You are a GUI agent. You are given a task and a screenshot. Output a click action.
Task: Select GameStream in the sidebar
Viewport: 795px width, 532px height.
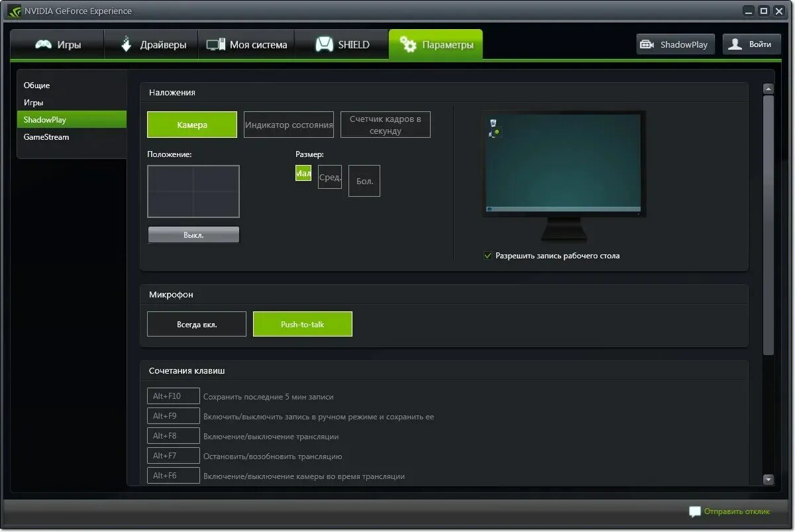tap(72, 137)
